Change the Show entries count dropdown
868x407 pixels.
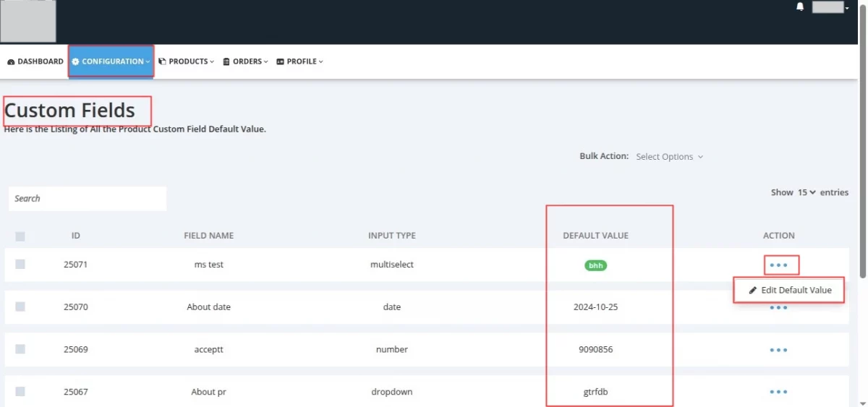pyautogui.click(x=807, y=192)
